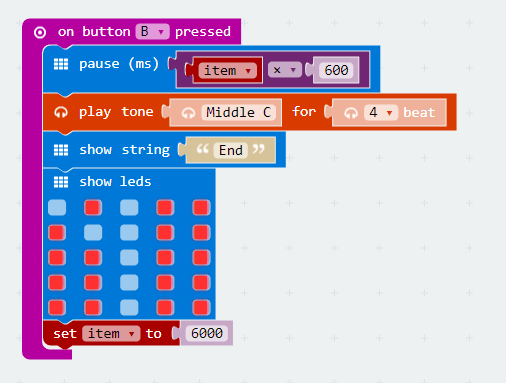Click the headphone icon beside play tone
Viewport: 506px width, 383px height.
pos(61,112)
